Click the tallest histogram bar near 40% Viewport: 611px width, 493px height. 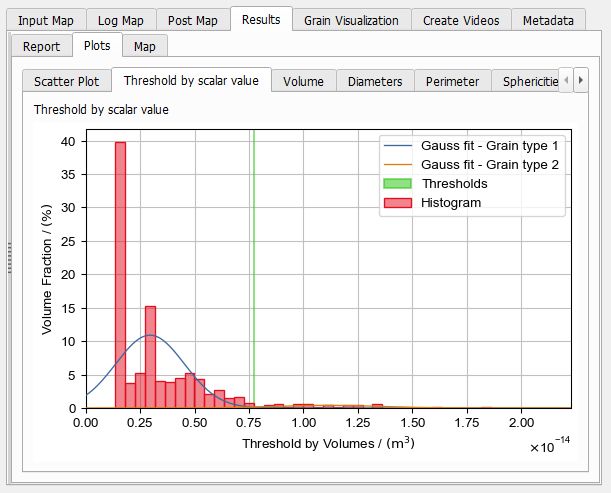[x=120, y=275]
